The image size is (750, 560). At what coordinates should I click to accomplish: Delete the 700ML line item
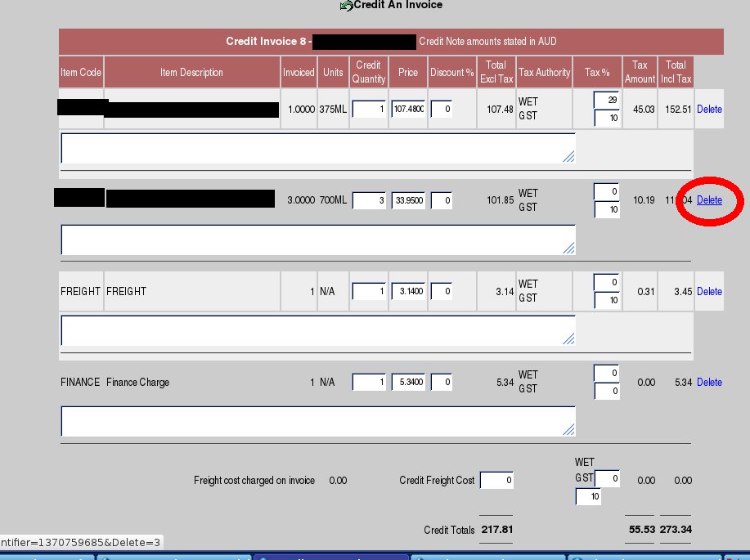tap(709, 200)
